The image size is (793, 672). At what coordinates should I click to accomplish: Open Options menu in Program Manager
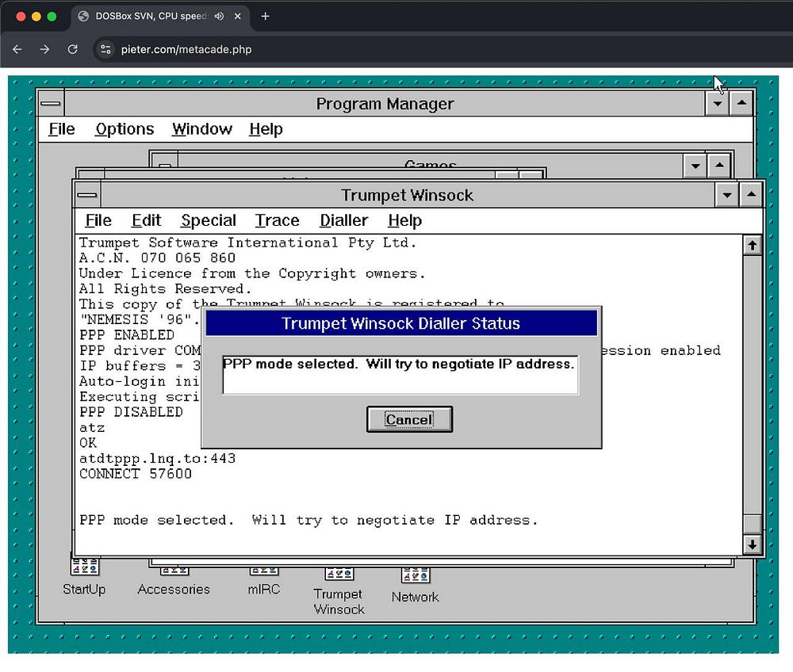click(125, 129)
